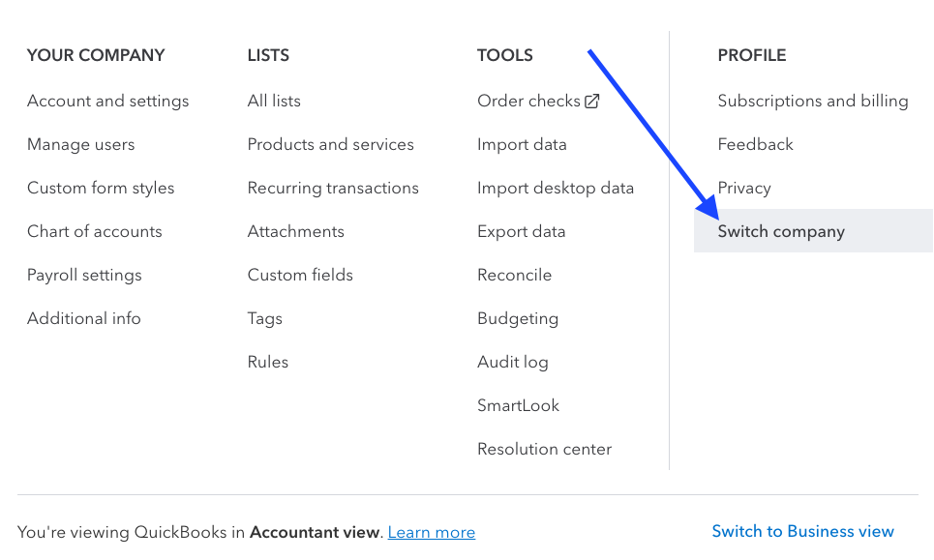Open Products and services list
This screenshot has width=934, height=560.
pos(331,144)
